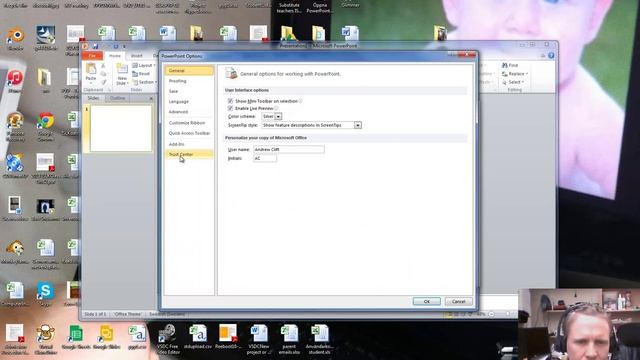
Task: Open Save category in options list
Action: [x=189, y=91]
